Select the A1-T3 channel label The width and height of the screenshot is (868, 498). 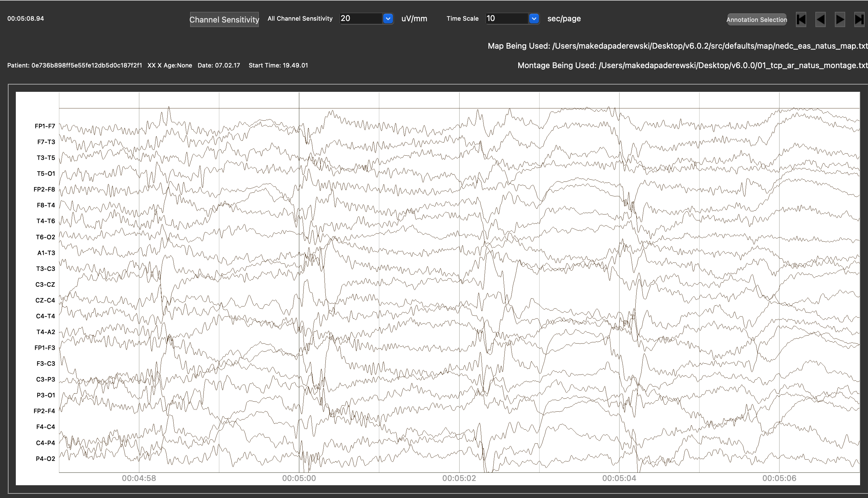(46, 253)
